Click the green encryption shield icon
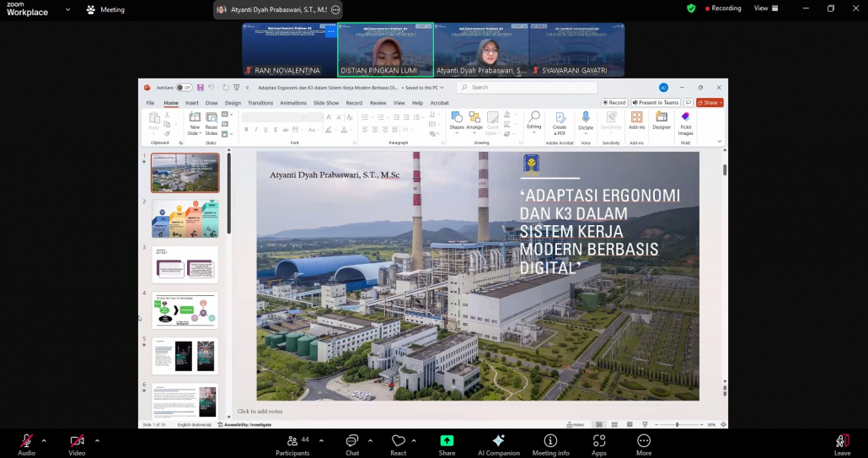 (x=691, y=8)
